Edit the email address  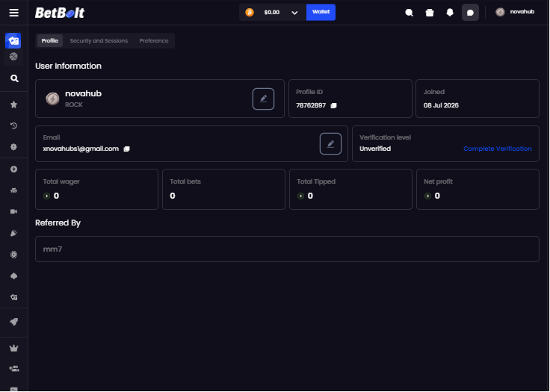(330, 144)
